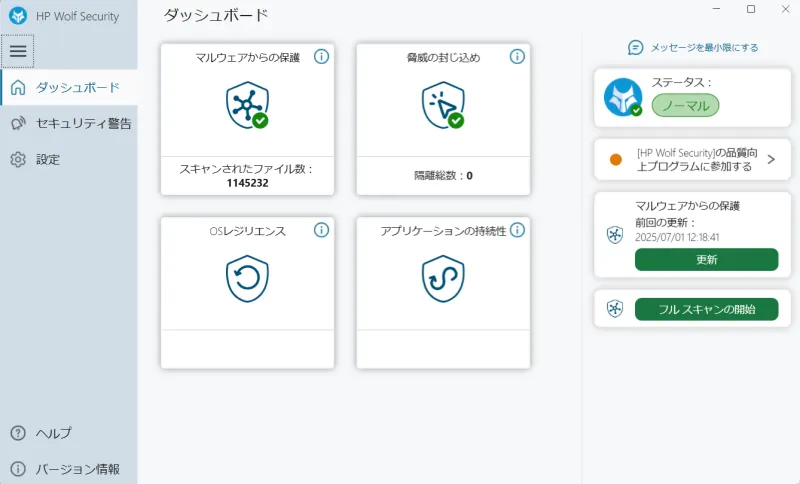Start a full scan with フルスキャンの開始
Screen dimensions: 800x484
[x=707, y=309]
